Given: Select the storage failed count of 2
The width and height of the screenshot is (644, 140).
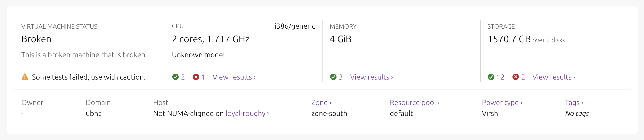Looking at the screenshot, I should click(x=524, y=77).
